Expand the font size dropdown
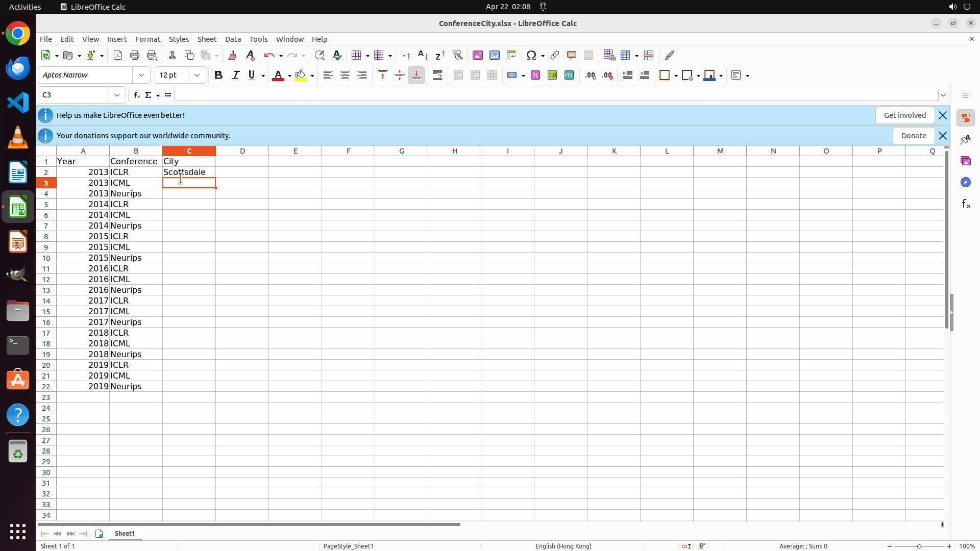 click(x=197, y=75)
